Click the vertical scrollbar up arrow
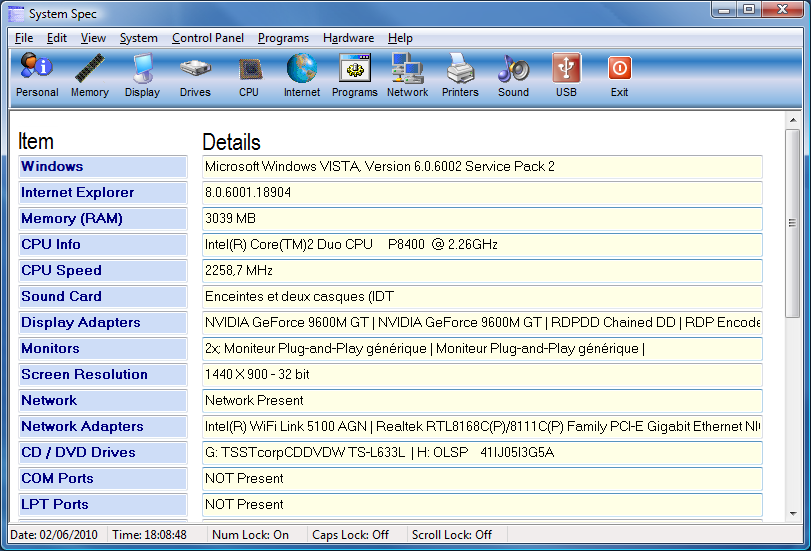Viewport: 811px width, 551px height. tap(793, 120)
